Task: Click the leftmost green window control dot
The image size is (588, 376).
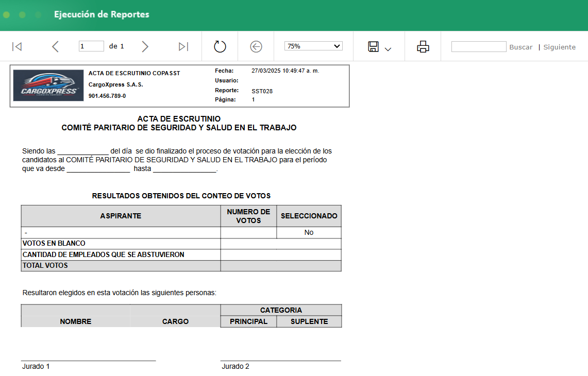Action: [6, 15]
